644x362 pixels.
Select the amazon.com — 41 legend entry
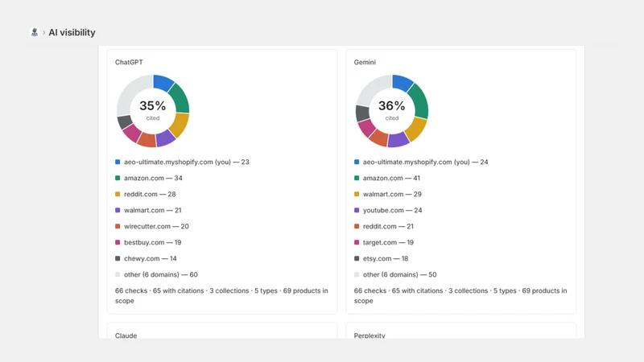[x=391, y=178]
